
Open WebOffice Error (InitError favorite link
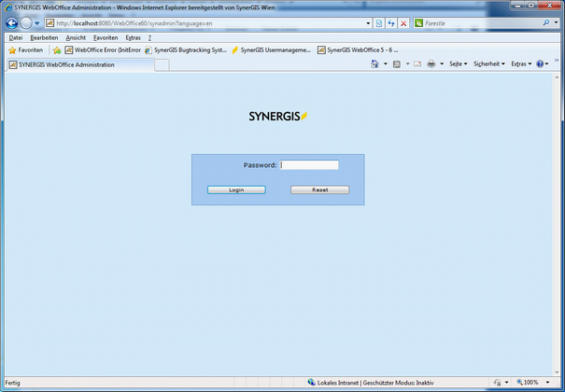(103, 50)
